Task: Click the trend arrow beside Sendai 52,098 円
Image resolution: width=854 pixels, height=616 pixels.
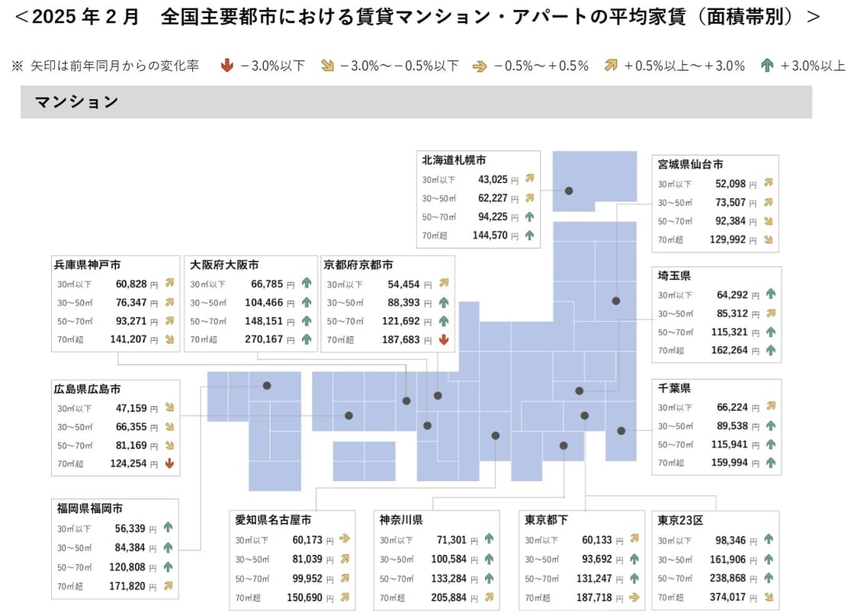Action: pyautogui.click(x=768, y=182)
